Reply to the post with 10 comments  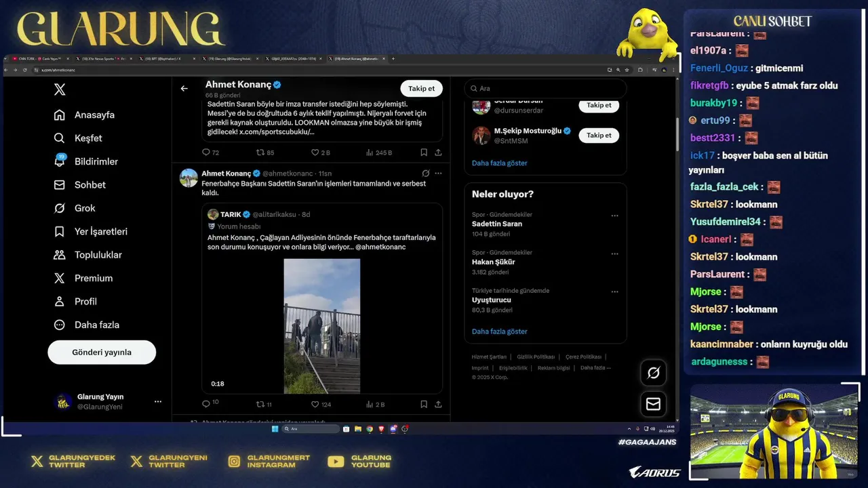click(210, 404)
